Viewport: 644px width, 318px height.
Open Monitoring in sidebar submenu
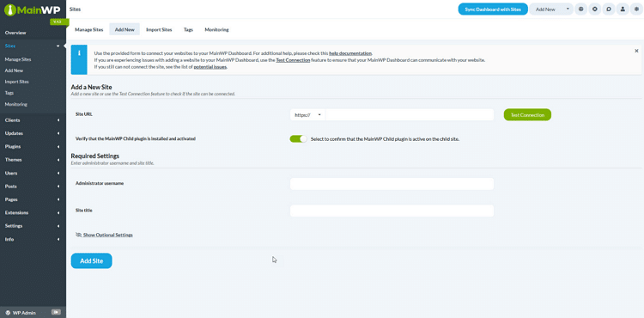click(x=16, y=104)
